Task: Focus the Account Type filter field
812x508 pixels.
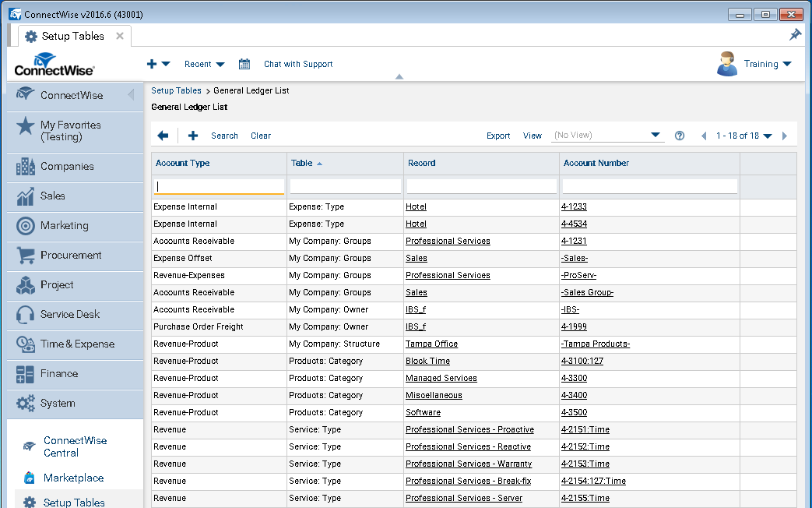Action: (219, 187)
